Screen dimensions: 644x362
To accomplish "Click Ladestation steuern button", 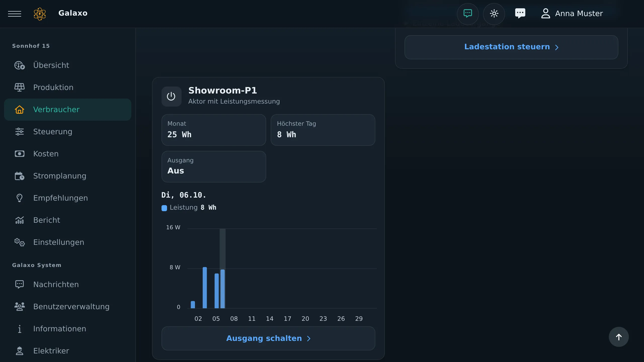I will [x=511, y=47].
